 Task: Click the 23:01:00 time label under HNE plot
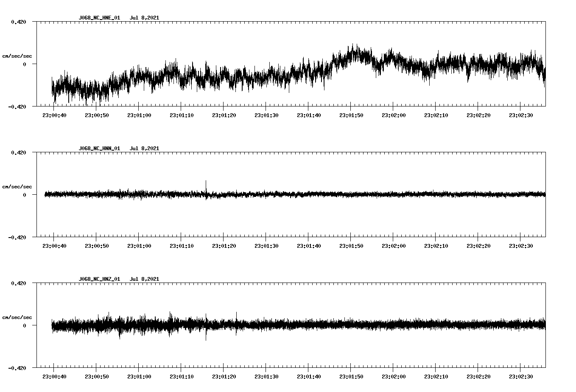pos(139,115)
